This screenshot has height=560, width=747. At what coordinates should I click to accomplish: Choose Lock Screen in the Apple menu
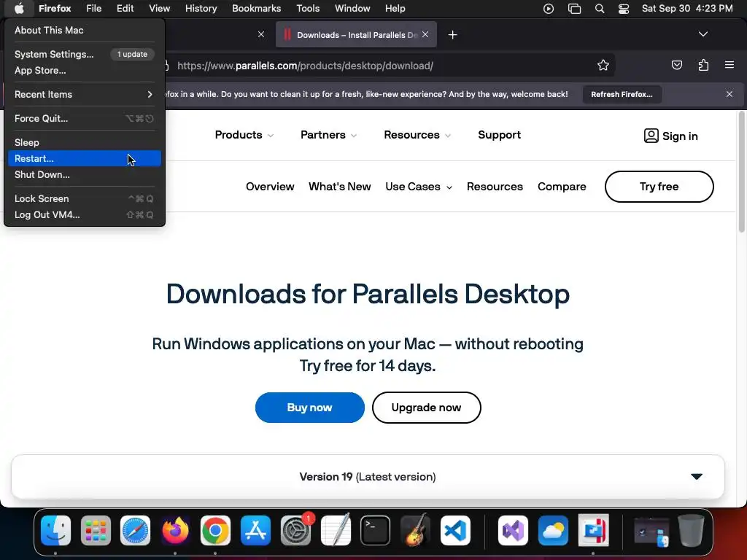(x=85, y=198)
